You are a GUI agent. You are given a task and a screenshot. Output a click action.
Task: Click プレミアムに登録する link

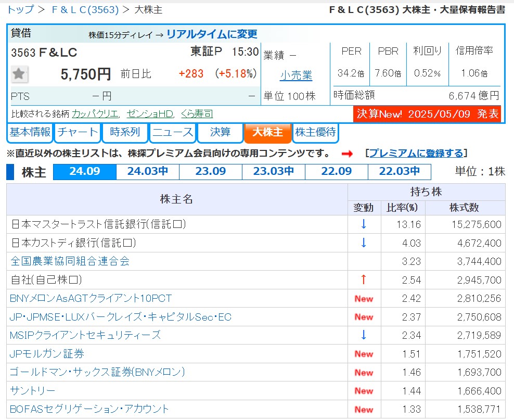416,153
